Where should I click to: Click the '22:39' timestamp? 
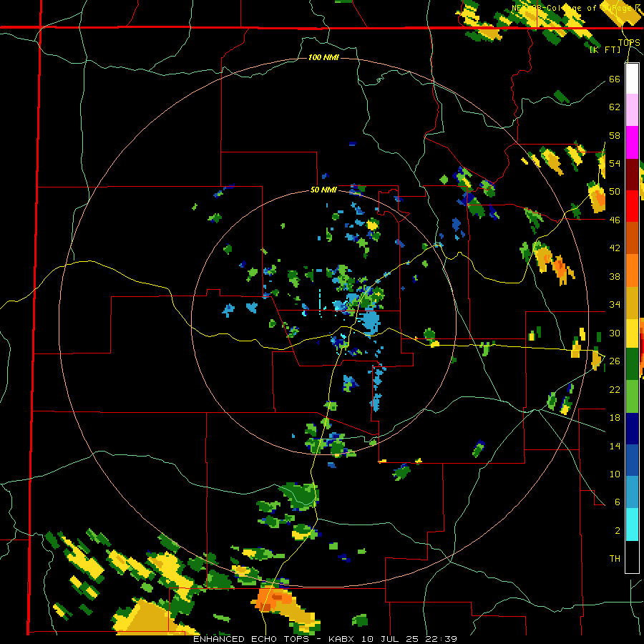pos(442,639)
